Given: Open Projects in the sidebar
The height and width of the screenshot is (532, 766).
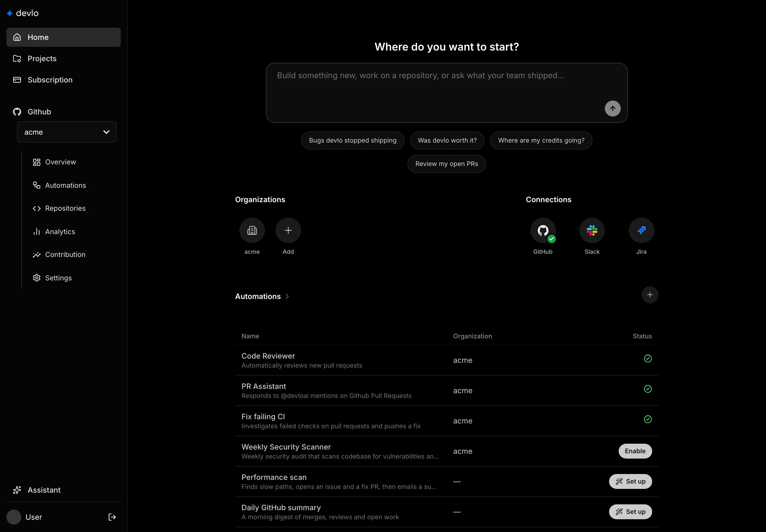Looking at the screenshot, I should point(63,59).
